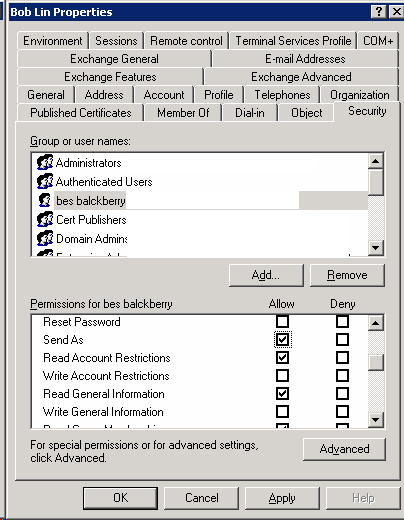The image size is (404, 520).
Task: Enable Allow for Write General Information
Action: [282, 412]
